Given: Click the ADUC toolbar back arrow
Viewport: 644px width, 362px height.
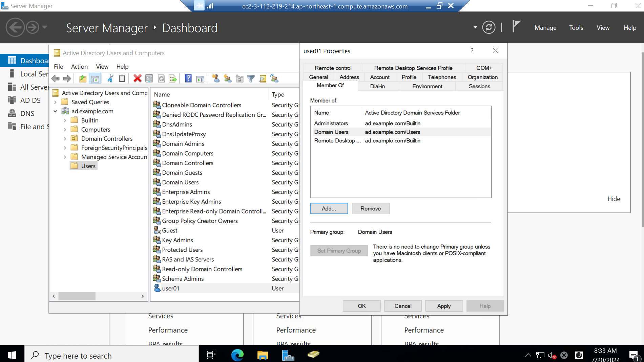Looking at the screenshot, I should point(56,79).
